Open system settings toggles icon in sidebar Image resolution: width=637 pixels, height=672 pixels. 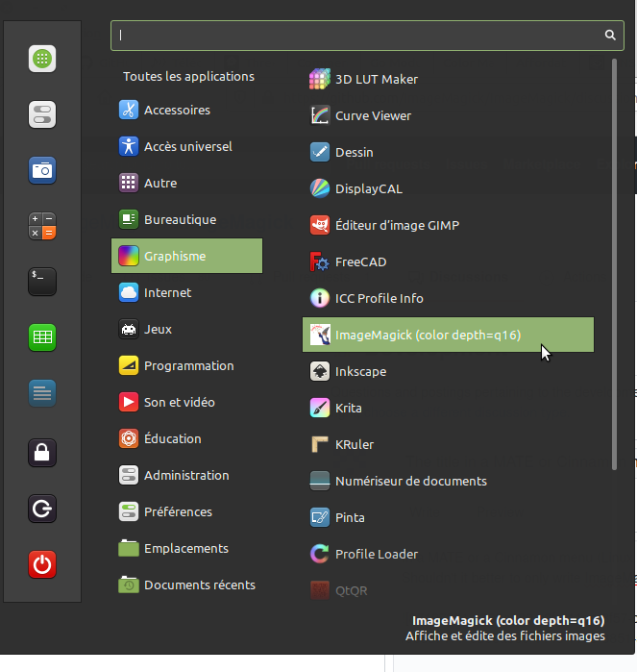tap(42, 114)
